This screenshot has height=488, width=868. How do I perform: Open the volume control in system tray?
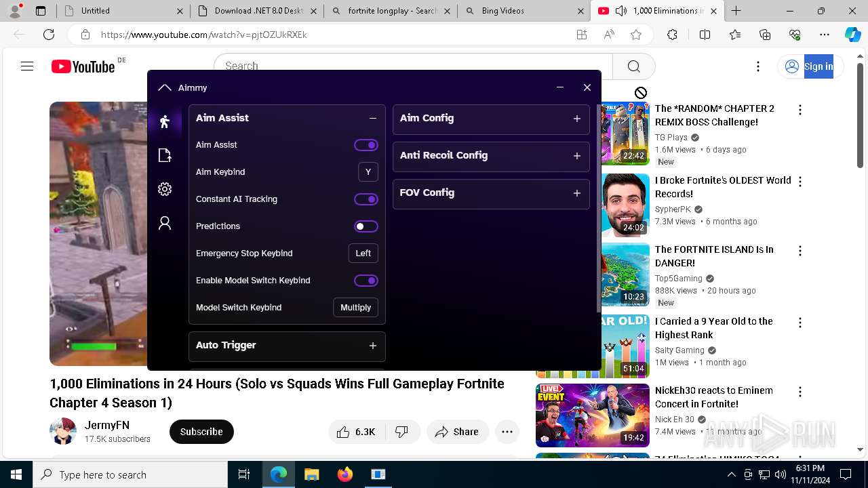click(780, 474)
